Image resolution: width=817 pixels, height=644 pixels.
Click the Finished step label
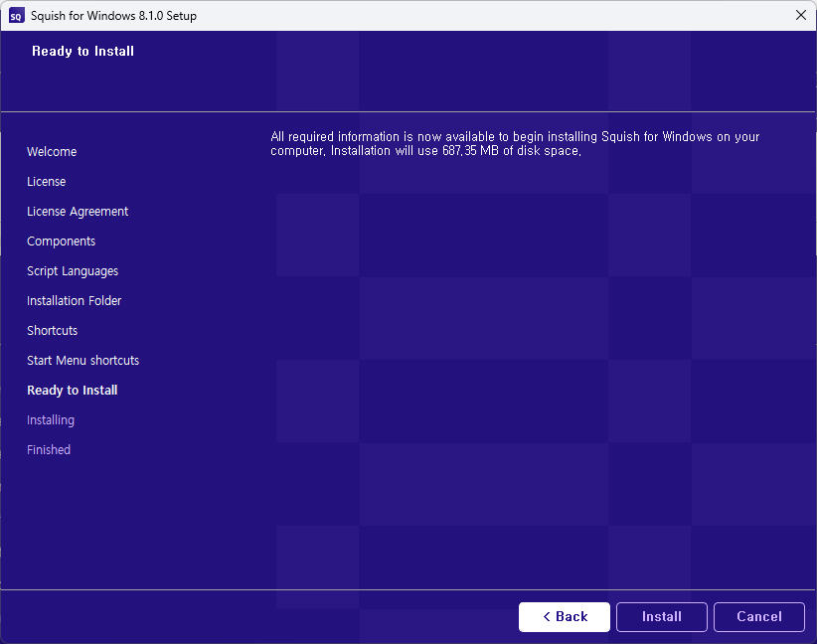click(49, 449)
